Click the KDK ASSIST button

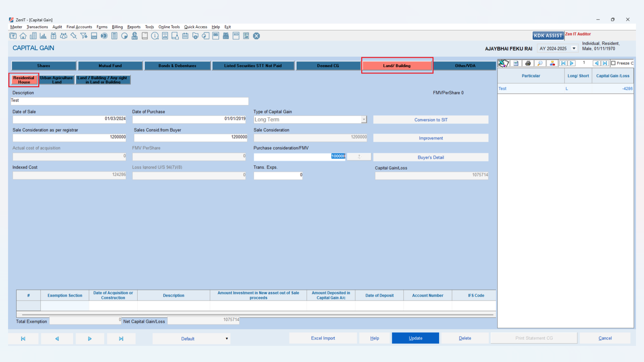tap(548, 36)
